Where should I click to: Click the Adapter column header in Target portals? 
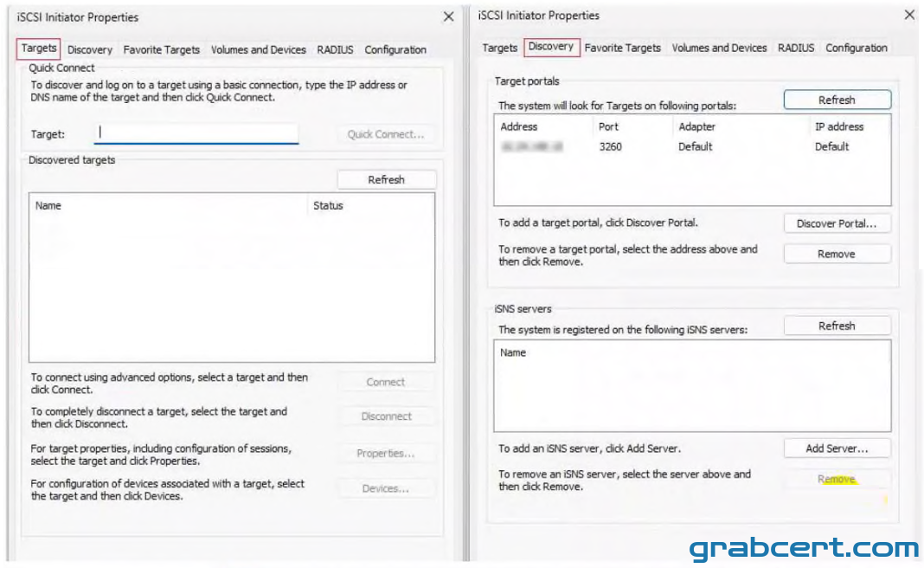741,126
